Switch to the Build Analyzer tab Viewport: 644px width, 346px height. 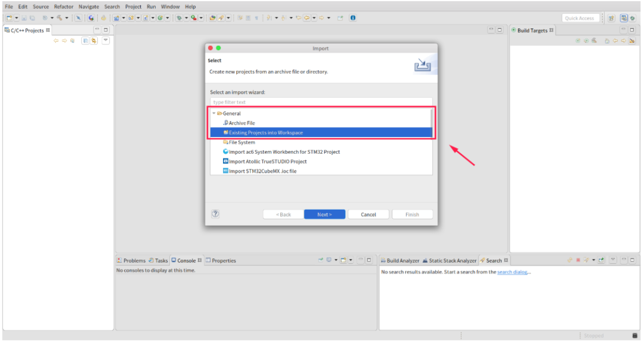tap(400, 260)
